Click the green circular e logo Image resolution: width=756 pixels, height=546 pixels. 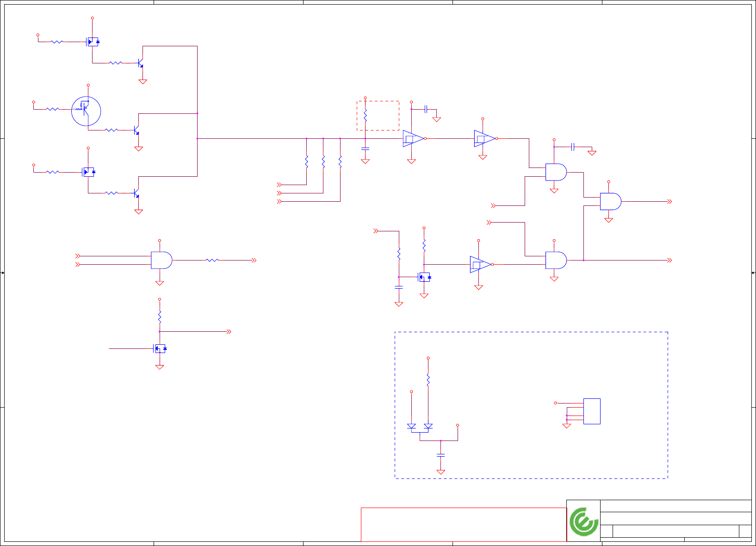pyautogui.click(x=583, y=521)
